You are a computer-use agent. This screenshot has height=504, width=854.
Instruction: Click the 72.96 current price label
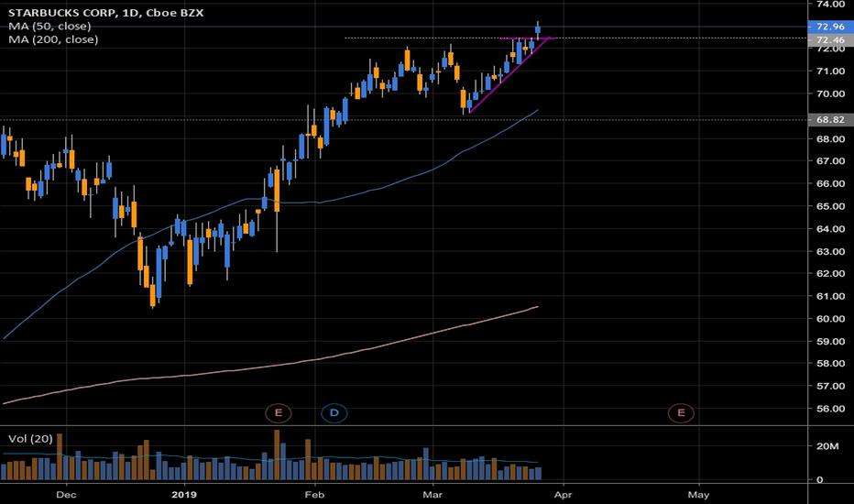830,27
